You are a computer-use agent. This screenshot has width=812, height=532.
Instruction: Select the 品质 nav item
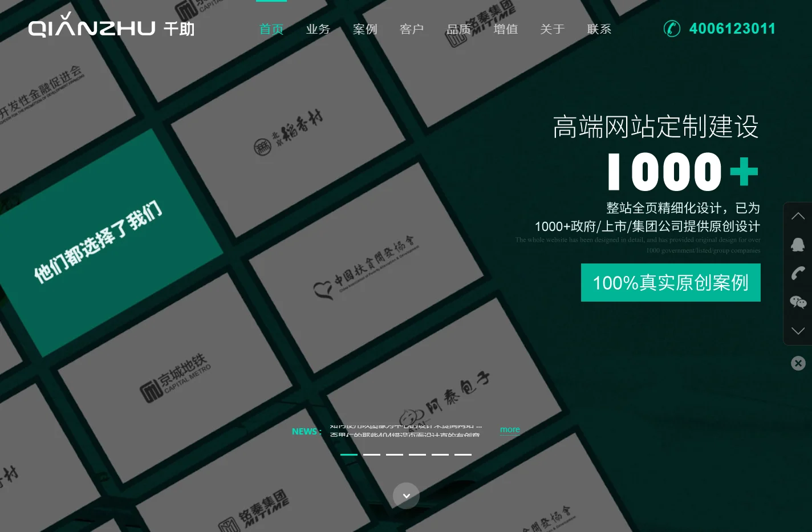pyautogui.click(x=458, y=29)
